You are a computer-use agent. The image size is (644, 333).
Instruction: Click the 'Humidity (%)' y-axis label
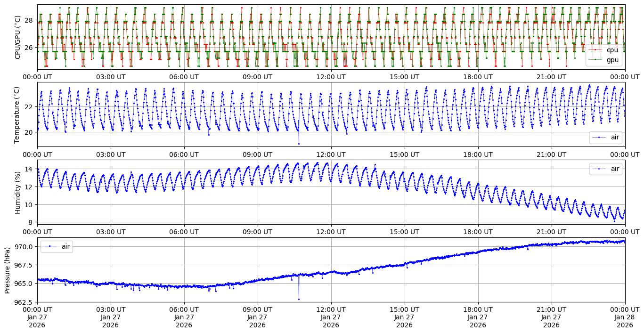click(18, 192)
